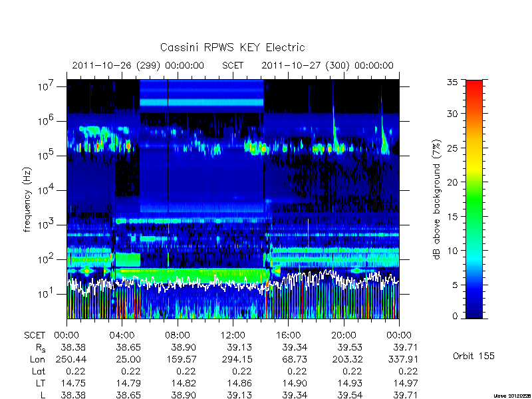Click the colorbar tick value 5
This screenshot has height=399, width=532.
click(455, 285)
